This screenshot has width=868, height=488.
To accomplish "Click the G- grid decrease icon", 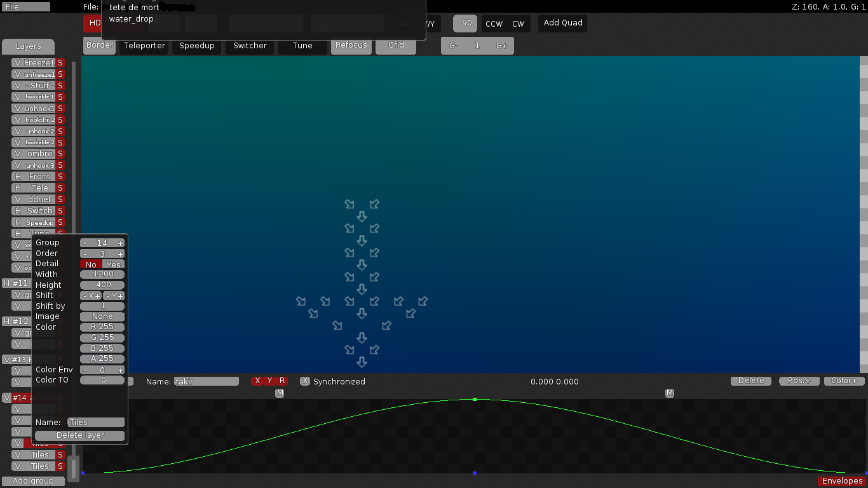I will coord(453,45).
